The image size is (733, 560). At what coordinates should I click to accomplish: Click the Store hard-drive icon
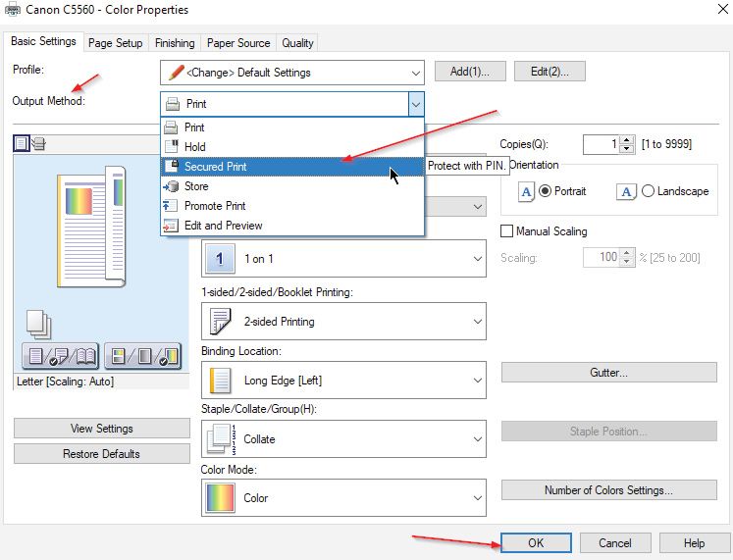click(x=171, y=186)
